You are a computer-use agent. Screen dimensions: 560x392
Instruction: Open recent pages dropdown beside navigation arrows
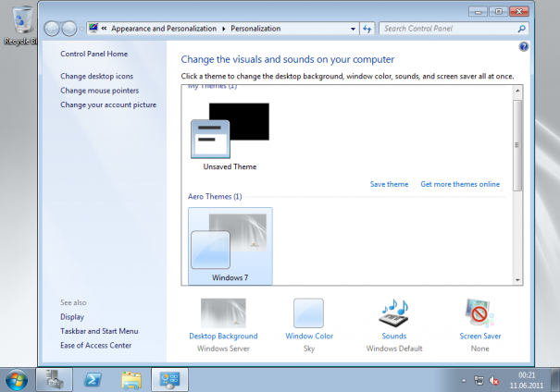click(x=81, y=29)
